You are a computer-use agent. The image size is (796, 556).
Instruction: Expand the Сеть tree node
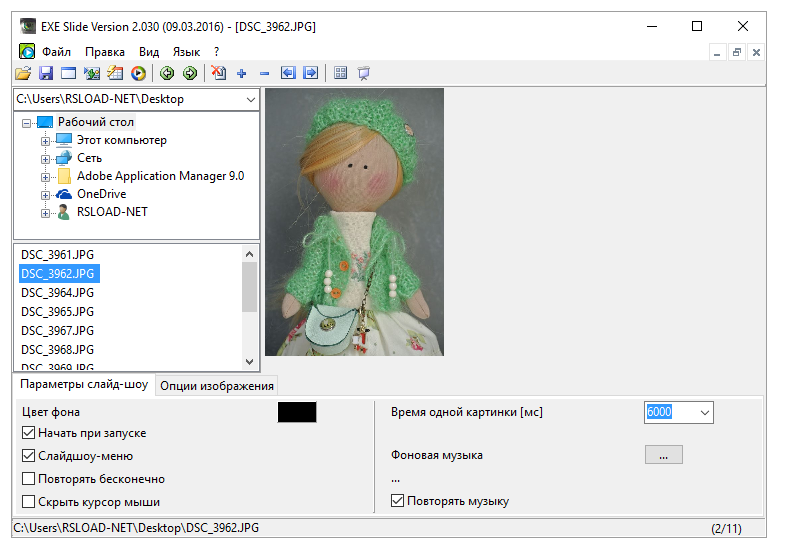coord(45,159)
